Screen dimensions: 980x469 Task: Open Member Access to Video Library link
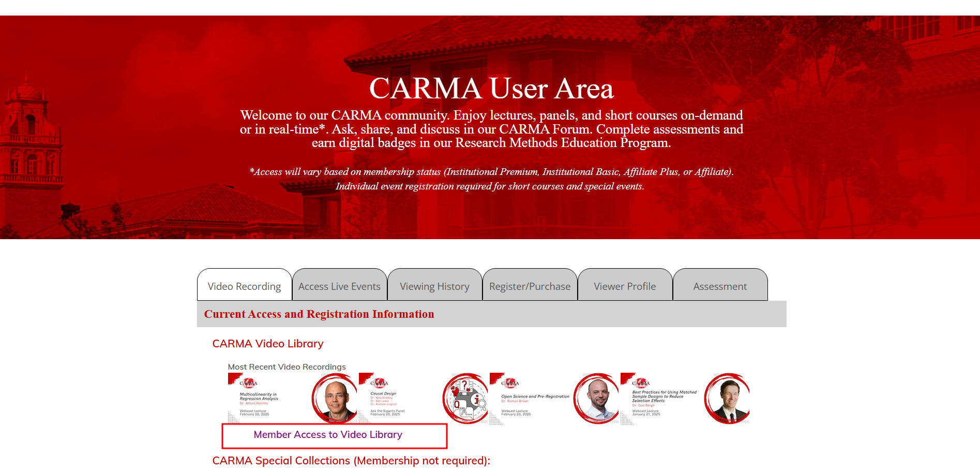pyautogui.click(x=328, y=435)
